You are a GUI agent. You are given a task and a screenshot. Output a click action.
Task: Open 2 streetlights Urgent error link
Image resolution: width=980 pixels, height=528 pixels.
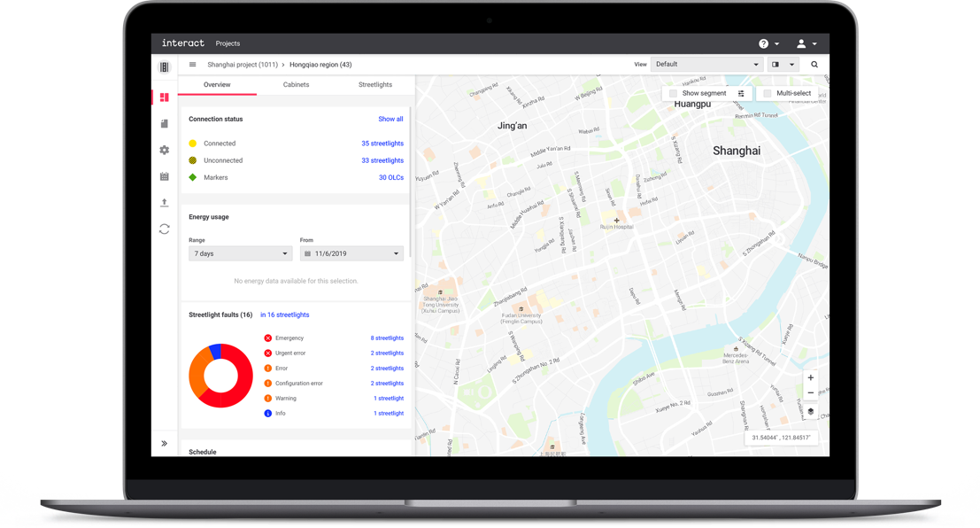(x=387, y=353)
